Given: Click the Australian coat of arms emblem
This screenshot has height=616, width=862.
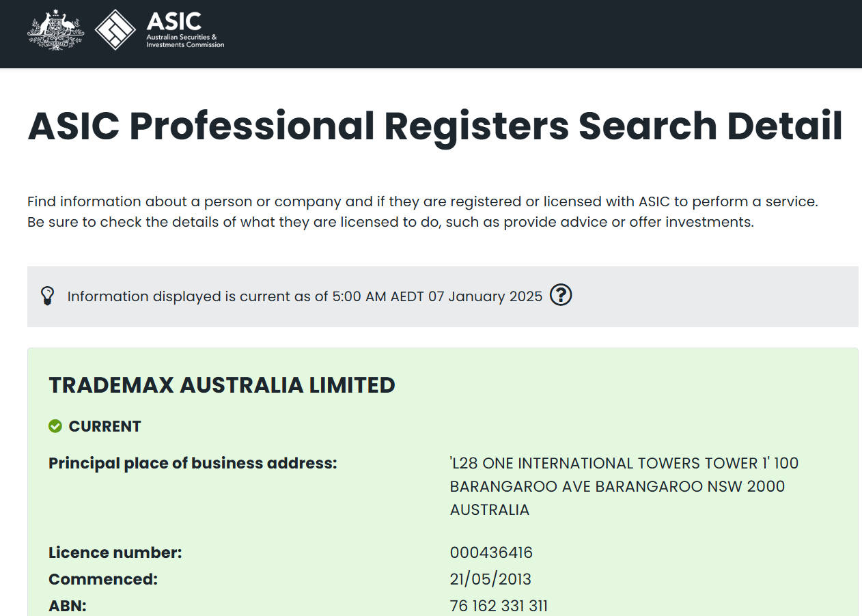Looking at the screenshot, I should [x=55, y=31].
